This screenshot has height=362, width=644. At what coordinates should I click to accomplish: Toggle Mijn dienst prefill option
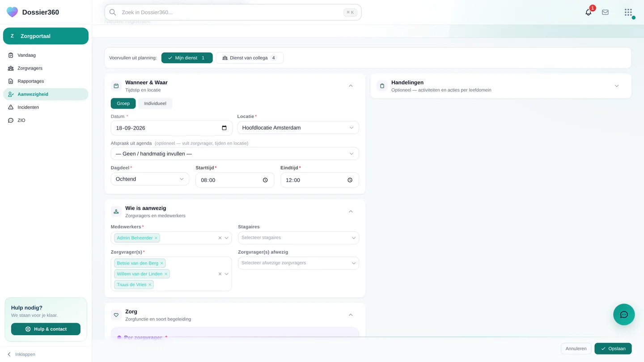187,58
